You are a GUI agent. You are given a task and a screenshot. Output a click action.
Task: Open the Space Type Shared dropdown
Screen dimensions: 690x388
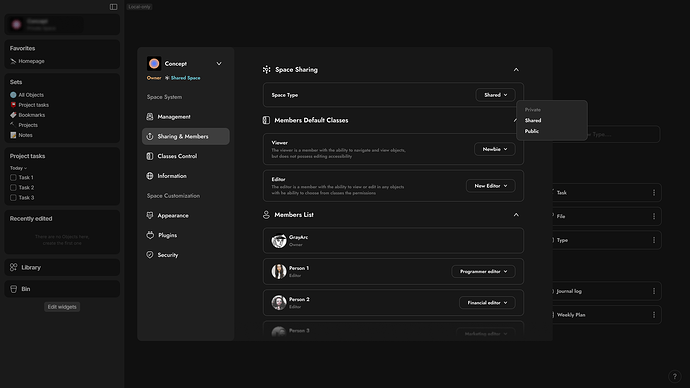(495, 95)
